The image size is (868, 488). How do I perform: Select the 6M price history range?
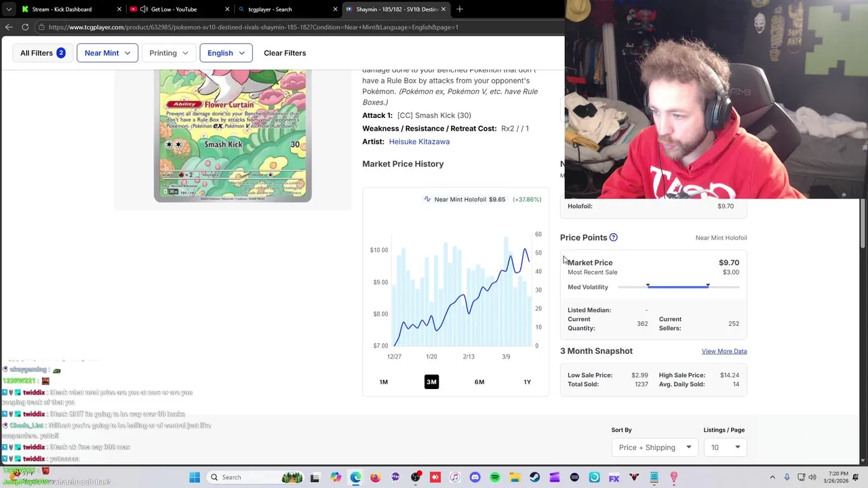click(479, 382)
